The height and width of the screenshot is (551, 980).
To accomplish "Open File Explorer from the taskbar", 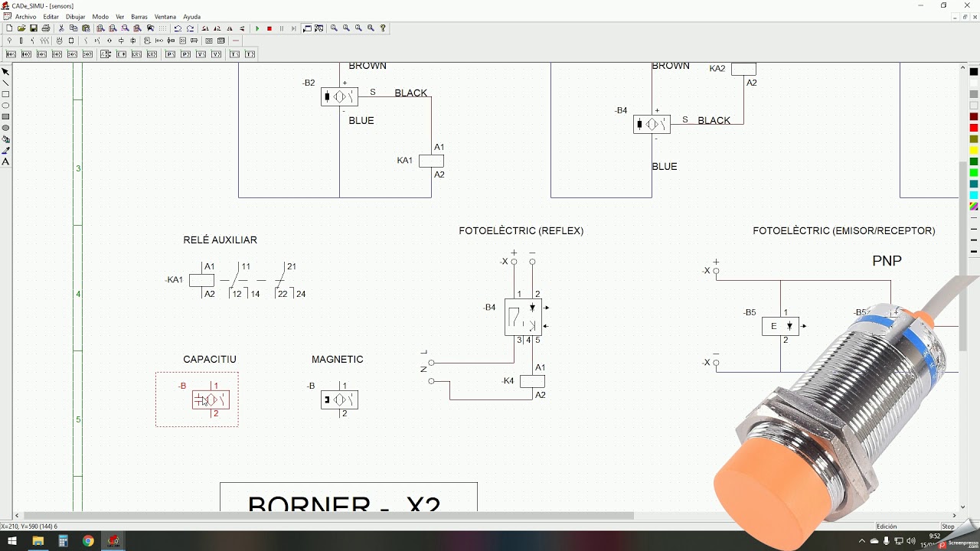I will click(x=38, y=541).
